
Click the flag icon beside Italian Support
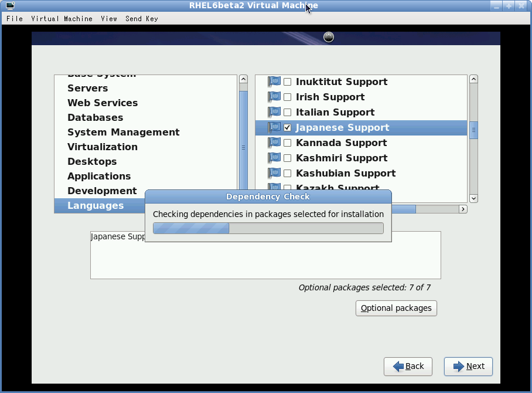[x=274, y=113]
